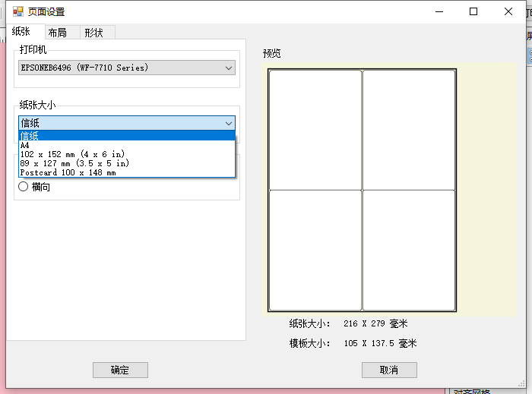Close the 页面设置 dialog with X

508,11
